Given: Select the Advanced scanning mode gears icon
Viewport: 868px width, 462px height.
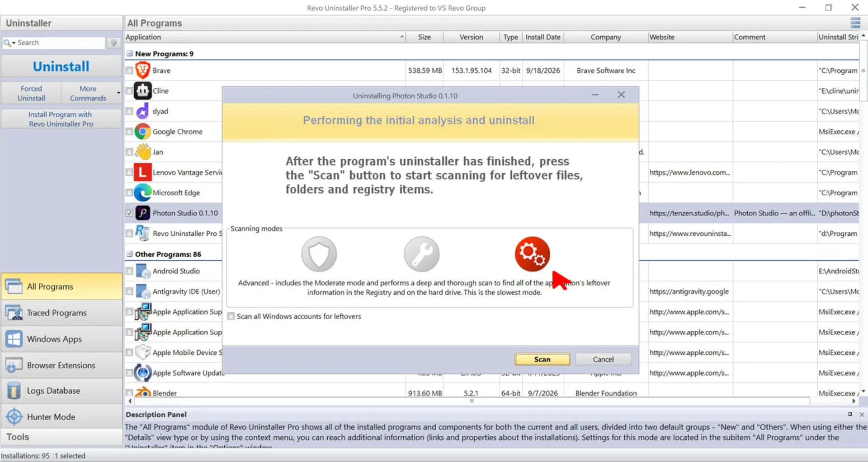Looking at the screenshot, I should [532, 254].
